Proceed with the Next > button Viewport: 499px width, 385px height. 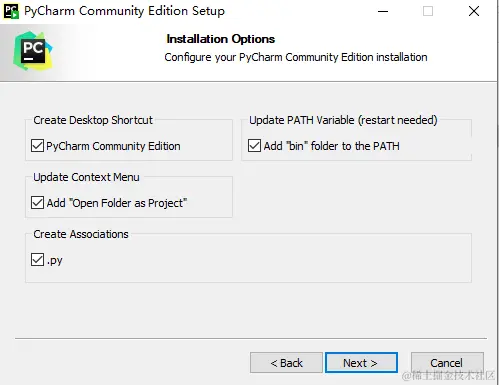click(x=361, y=363)
